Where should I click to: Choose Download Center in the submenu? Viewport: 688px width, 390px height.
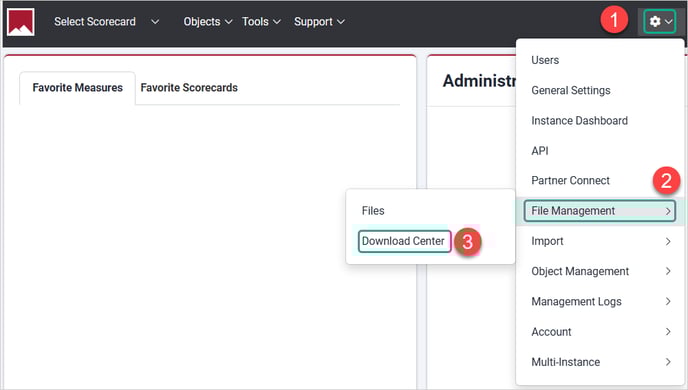point(404,241)
